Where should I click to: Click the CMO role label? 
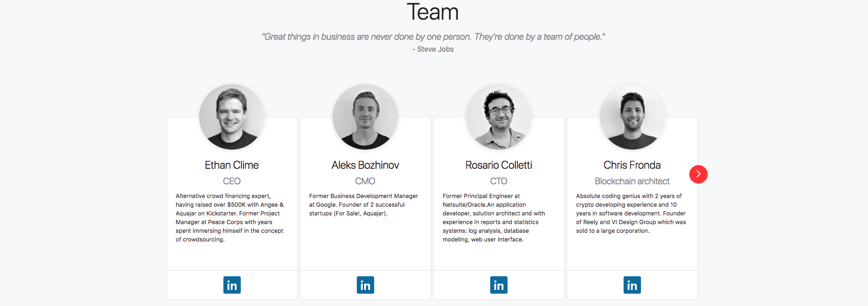365,181
